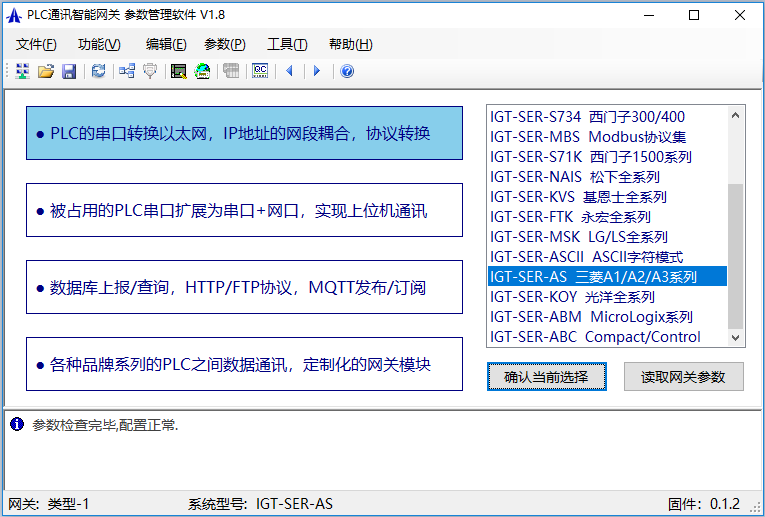Click the globe icon in toolbar
This screenshot has height=517, width=765.
pos(203,71)
